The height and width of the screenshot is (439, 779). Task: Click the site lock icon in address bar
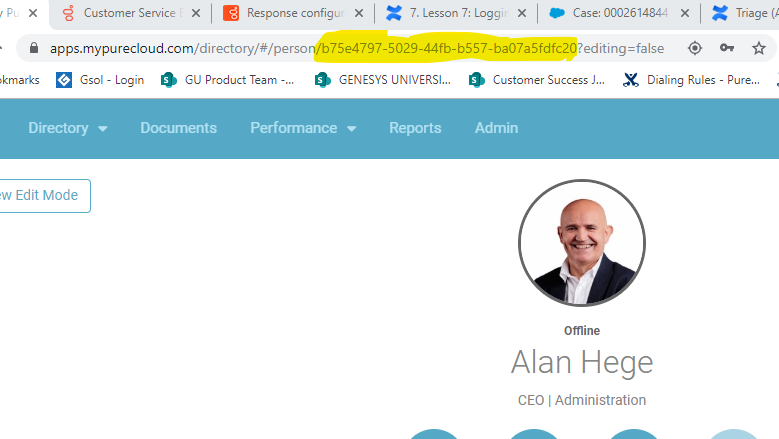coord(34,48)
